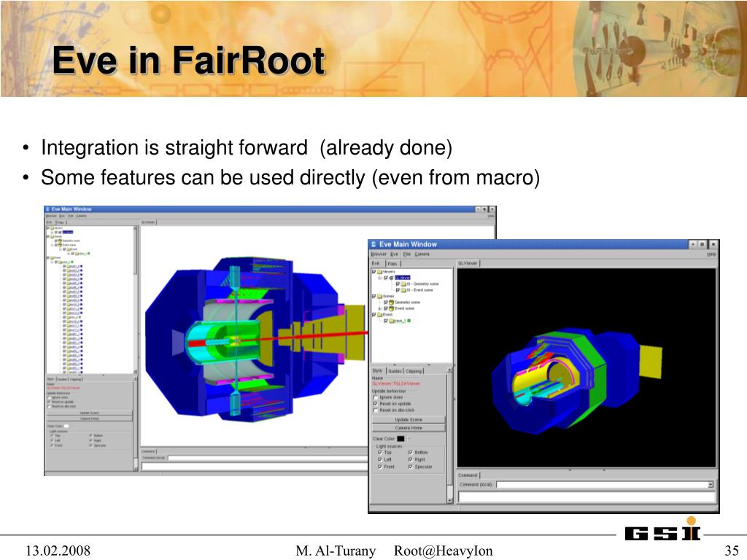Click the folder icon of Event scene under GLViewer
Image resolution: width=747 pixels, height=560 pixels.
(x=403, y=290)
